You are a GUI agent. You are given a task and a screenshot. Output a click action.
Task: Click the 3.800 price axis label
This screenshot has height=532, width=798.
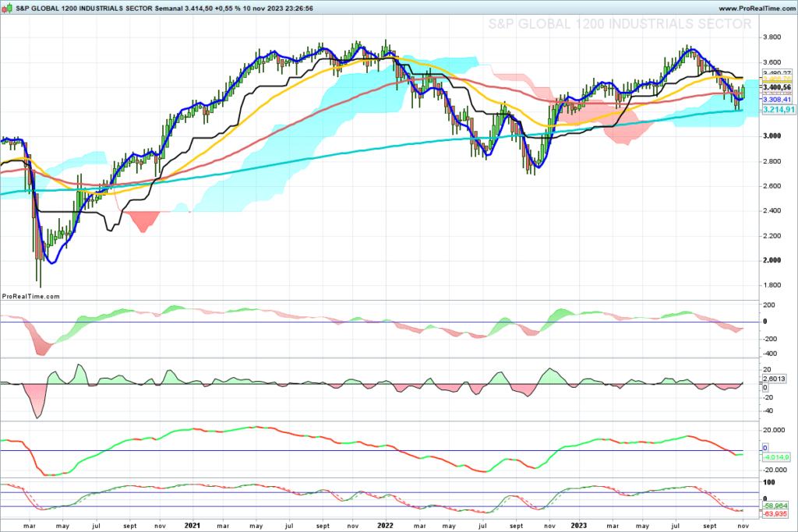[x=772, y=37]
